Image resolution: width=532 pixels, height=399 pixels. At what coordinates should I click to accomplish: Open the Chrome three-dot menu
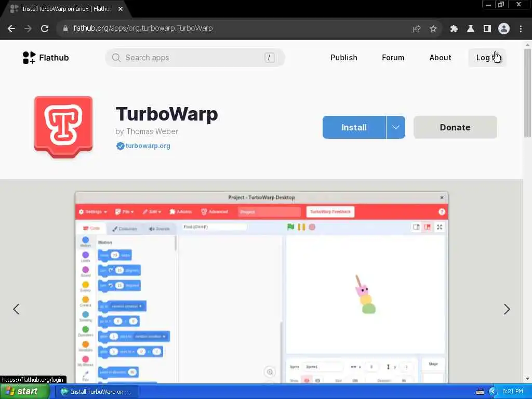tap(521, 29)
